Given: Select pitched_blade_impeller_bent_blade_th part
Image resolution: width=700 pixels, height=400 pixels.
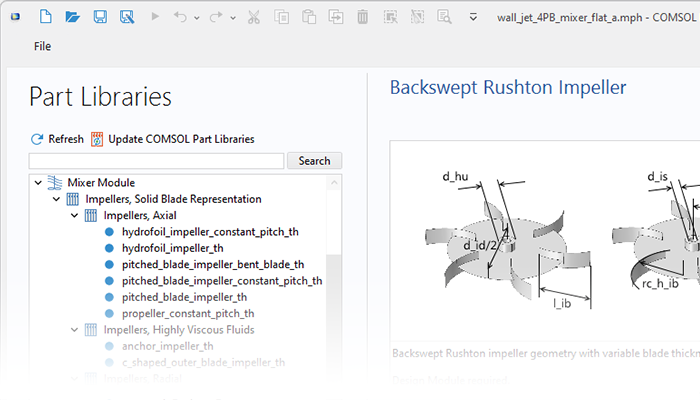Looking at the screenshot, I should pyautogui.click(x=213, y=264).
